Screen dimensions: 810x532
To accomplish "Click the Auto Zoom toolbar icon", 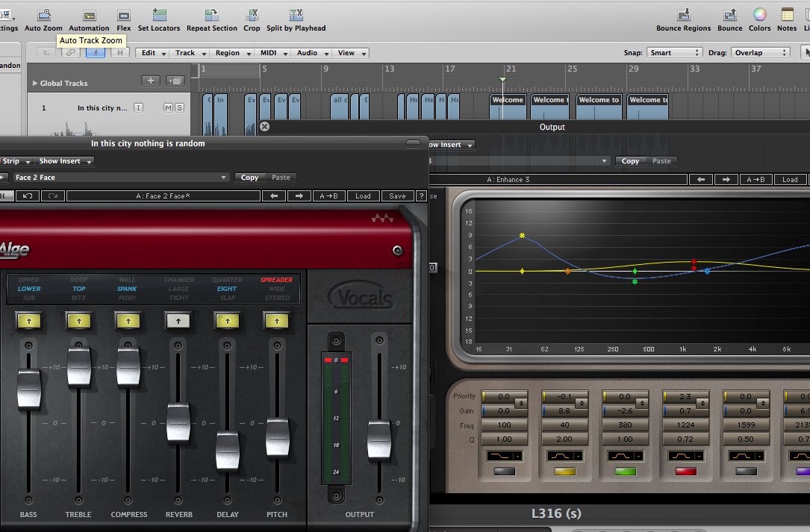I will coord(44,16).
